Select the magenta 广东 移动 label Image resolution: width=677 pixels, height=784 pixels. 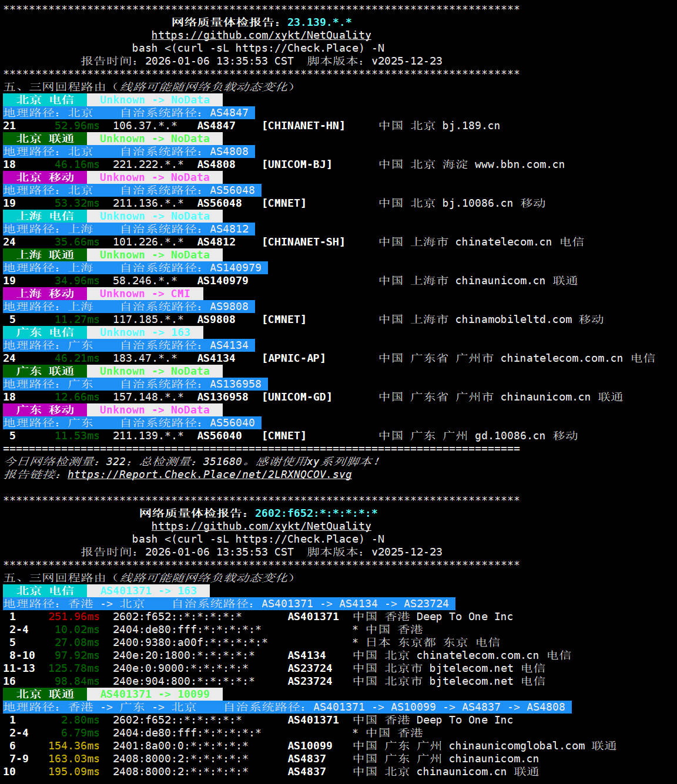(45, 410)
